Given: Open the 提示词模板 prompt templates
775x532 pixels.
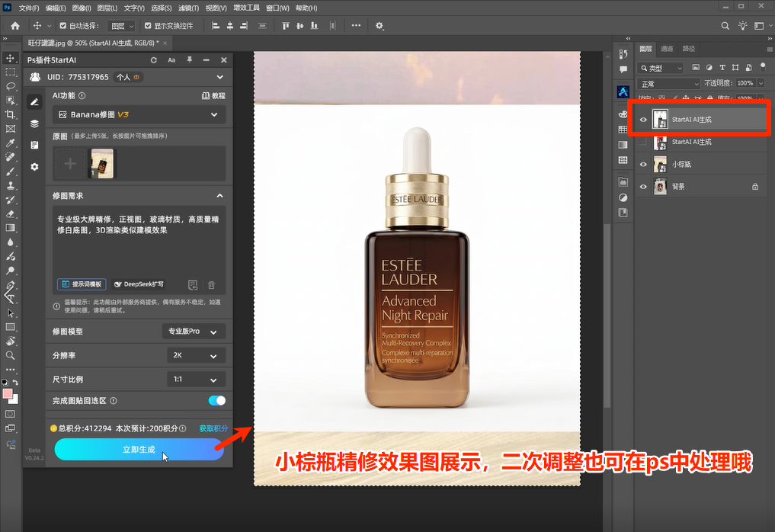Looking at the screenshot, I should tap(82, 284).
